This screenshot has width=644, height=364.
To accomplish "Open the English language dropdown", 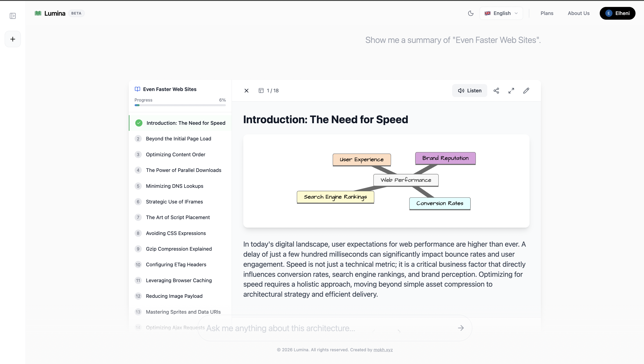I will (x=501, y=13).
